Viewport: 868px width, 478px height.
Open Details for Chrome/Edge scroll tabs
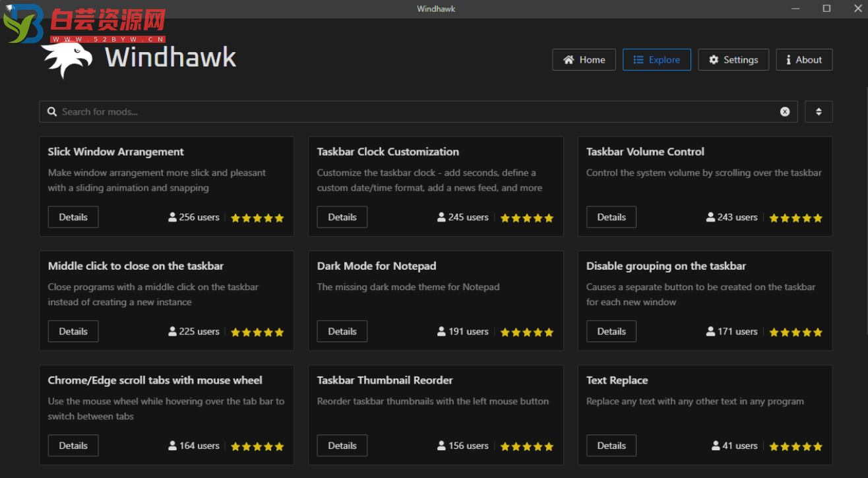73,445
